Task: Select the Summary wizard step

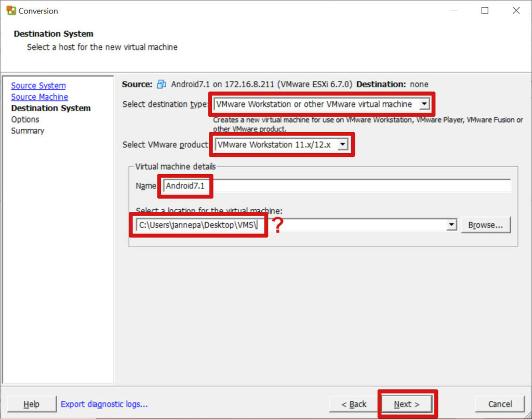Action: 28,131
